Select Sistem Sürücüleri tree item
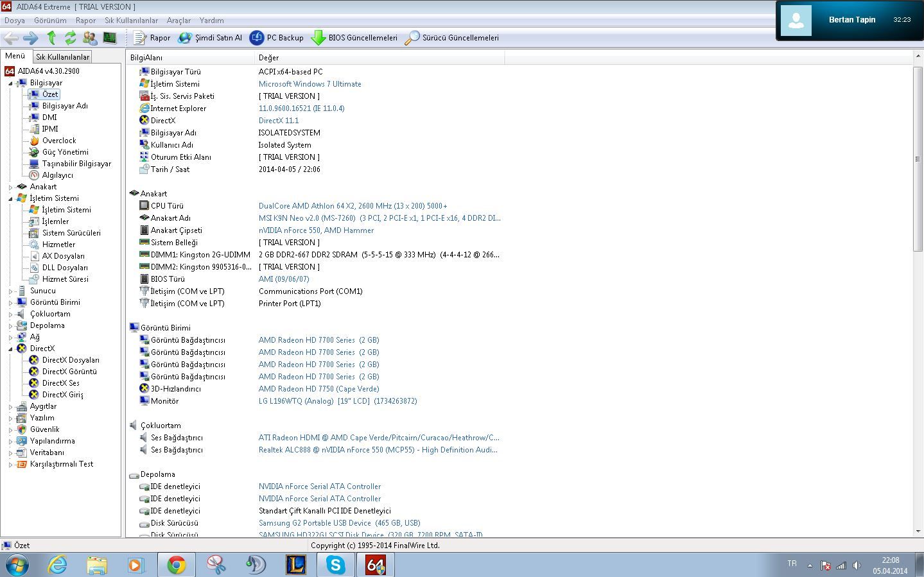 [x=71, y=233]
